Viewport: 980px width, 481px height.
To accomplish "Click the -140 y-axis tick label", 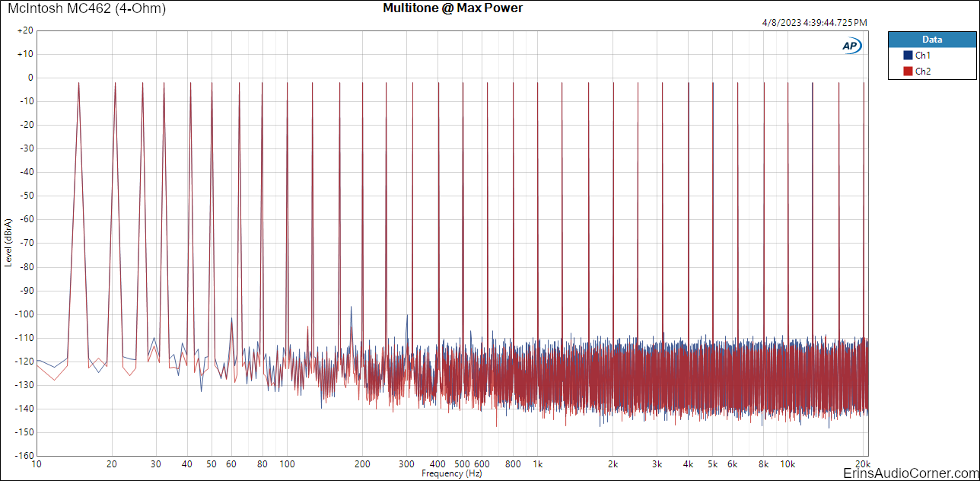I will click(24, 409).
